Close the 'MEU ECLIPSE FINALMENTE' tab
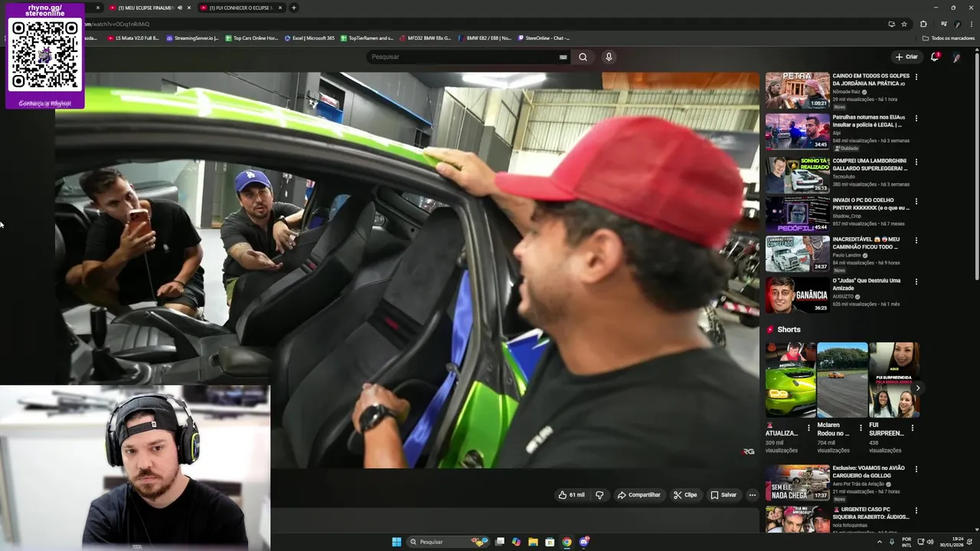Image resolution: width=980 pixels, height=551 pixels. coord(189,8)
